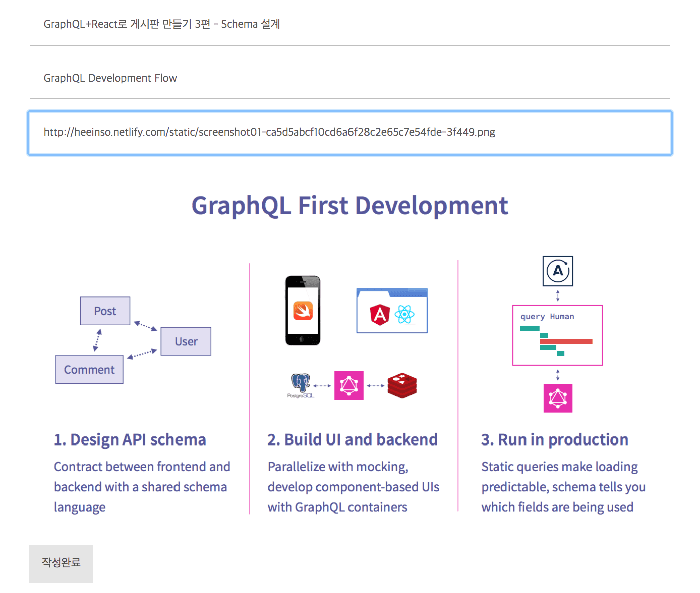
Task: Click the Apollo 'A' logo icon
Action: click(x=557, y=271)
